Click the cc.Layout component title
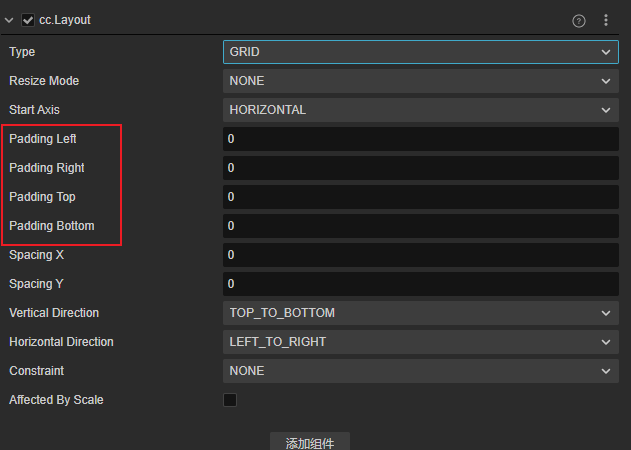 [65, 20]
